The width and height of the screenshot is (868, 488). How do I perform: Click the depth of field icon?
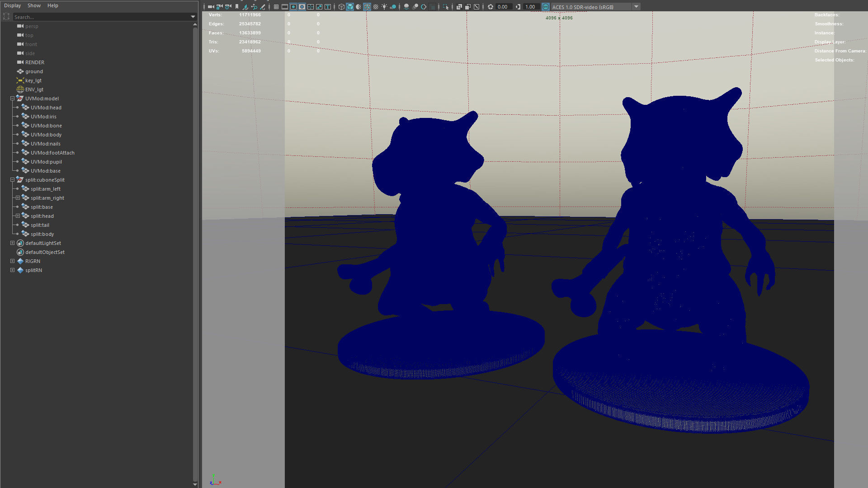click(x=432, y=7)
